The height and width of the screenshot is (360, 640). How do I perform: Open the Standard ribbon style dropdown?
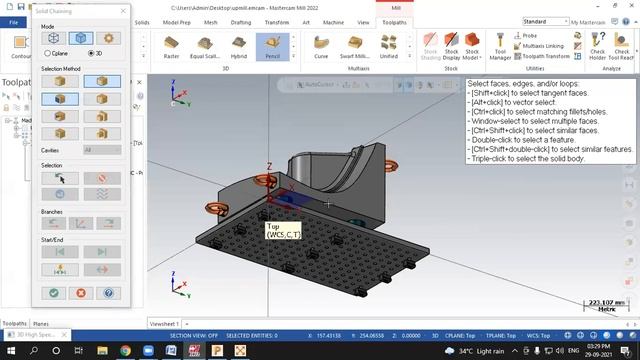546,21
